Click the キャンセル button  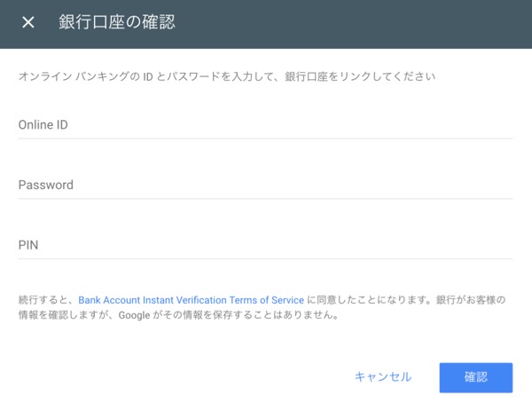(383, 377)
